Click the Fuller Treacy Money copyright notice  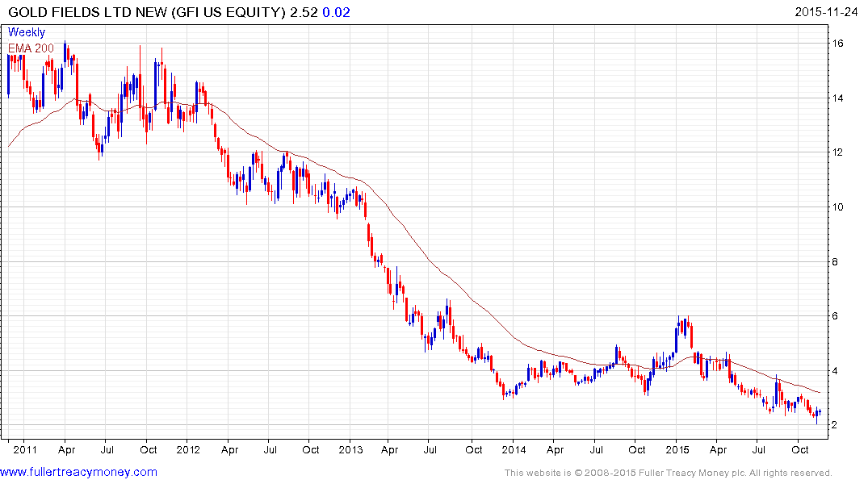pyautogui.click(x=667, y=473)
